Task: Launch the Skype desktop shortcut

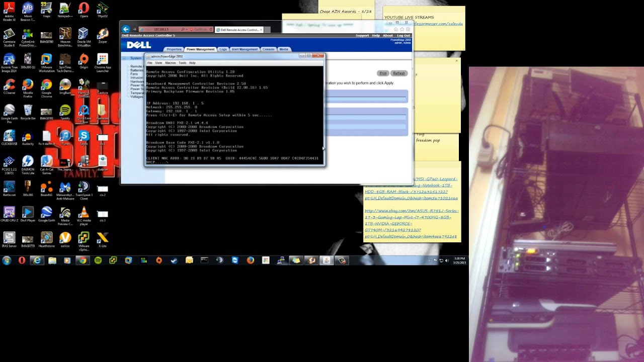Action: tap(84, 138)
